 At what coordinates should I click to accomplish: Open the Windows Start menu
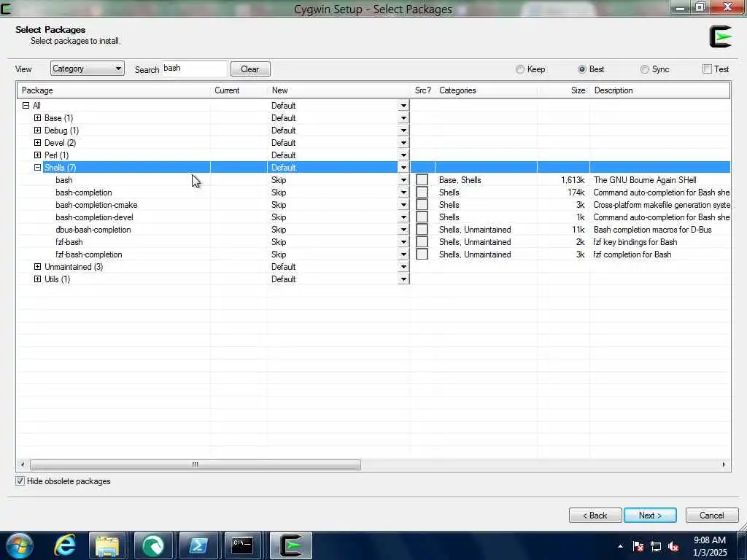20,545
